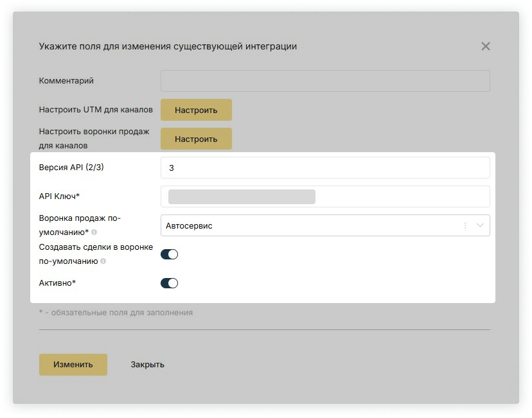The image size is (532, 418).
Task: Click the dialog title about изменения интеграции
Action: point(168,46)
